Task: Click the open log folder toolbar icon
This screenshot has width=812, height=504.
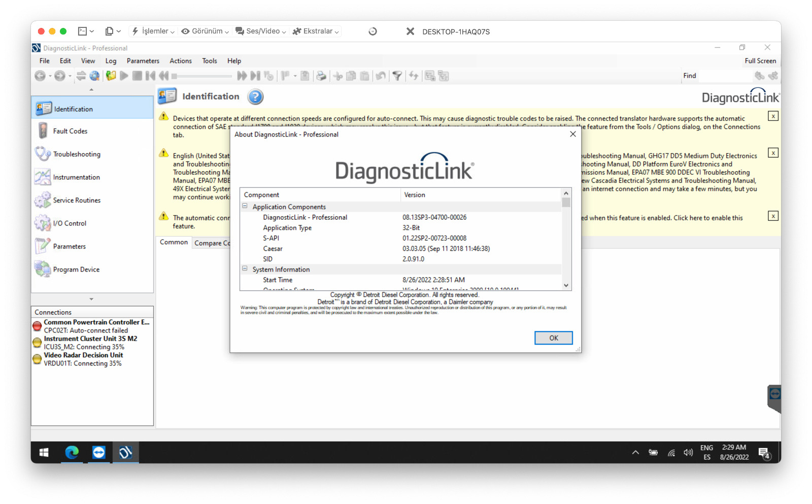Action: click(111, 76)
